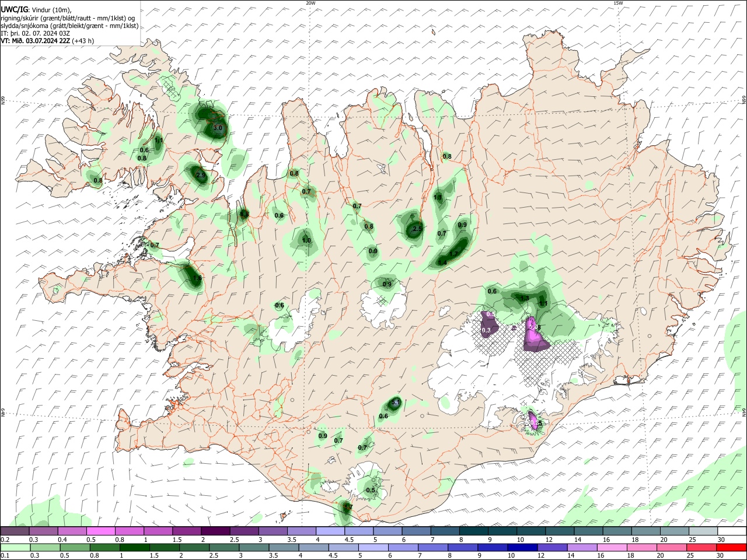Click the '4.5' label in the snow legend row
This screenshot has width=747, height=560.
[x=349, y=540]
